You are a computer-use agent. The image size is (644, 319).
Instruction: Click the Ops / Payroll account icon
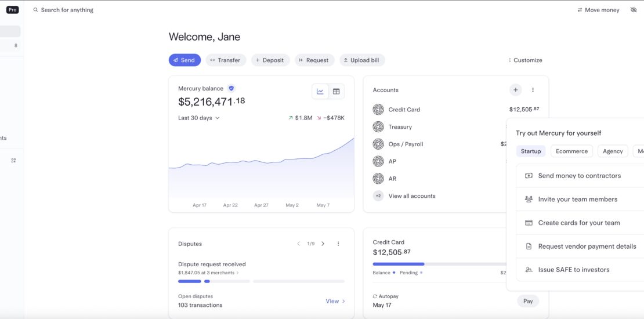click(378, 144)
